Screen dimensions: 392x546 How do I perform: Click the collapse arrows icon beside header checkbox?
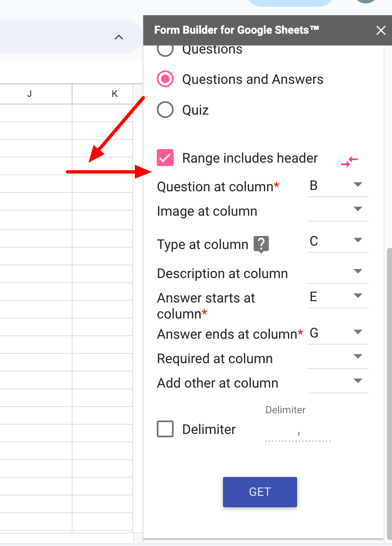click(349, 161)
